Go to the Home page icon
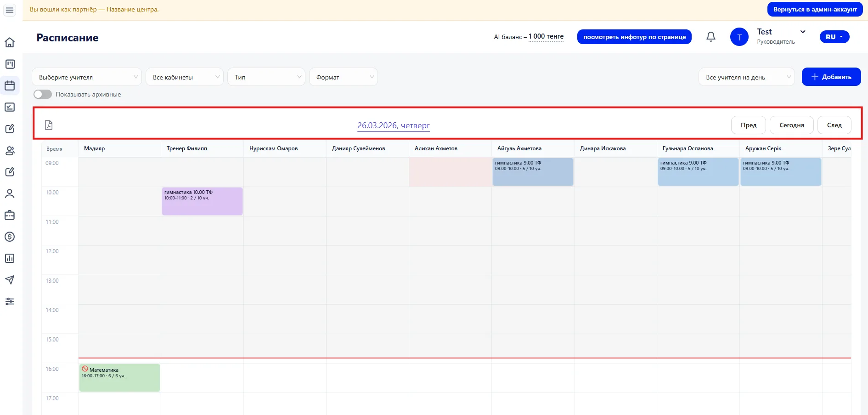The height and width of the screenshot is (415, 868). point(10,42)
